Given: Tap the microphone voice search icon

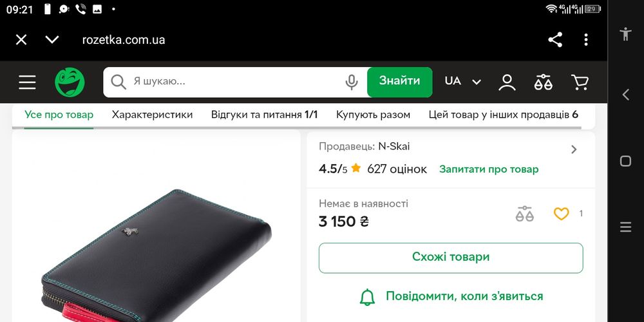Looking at the screenshot, I should pos(351,82).
